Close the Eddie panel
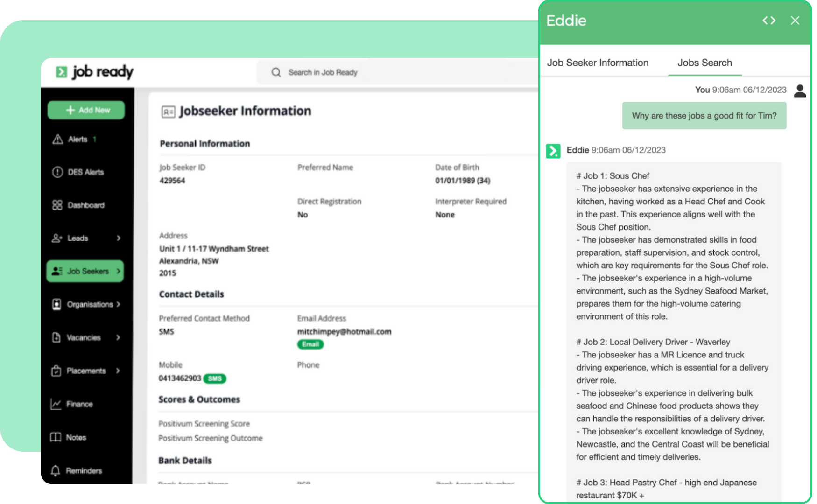 [x=795, y=21]
